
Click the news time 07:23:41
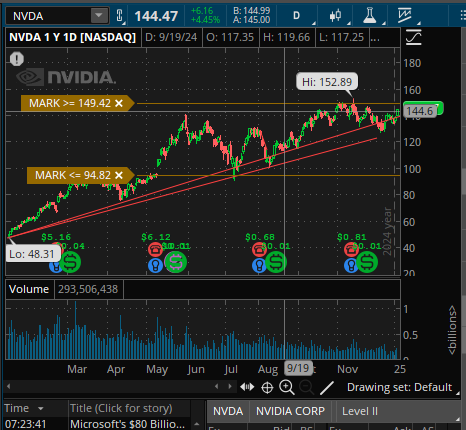[x=25, y=424]
